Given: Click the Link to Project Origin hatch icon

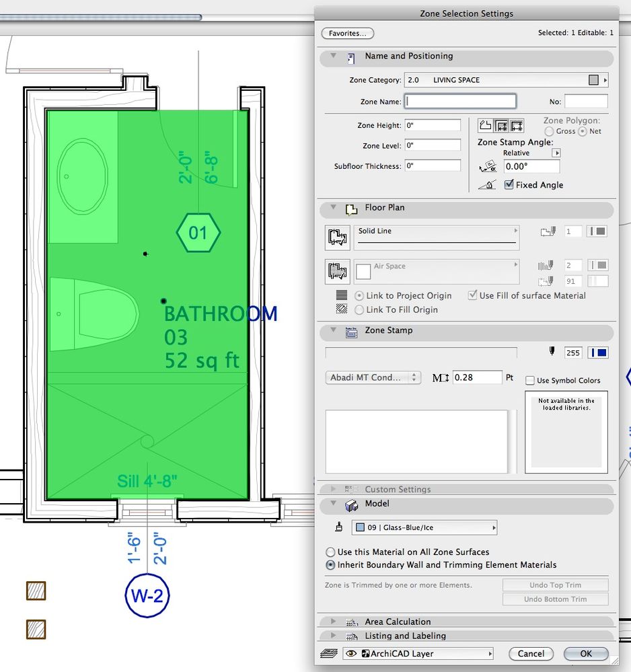Looking at the screenshot, I should (x=342, y=295).
